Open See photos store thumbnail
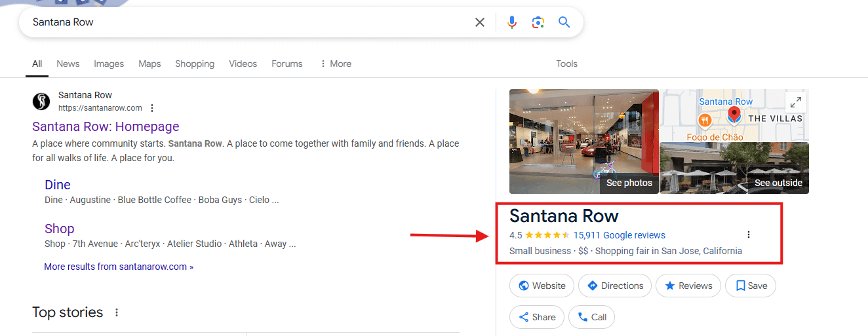The width and height of the screenshot is (868, 336). coord(584,141)
